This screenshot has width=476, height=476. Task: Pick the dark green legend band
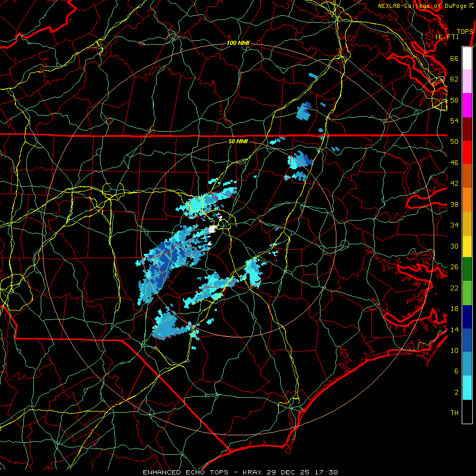click(x=467, y=269)
